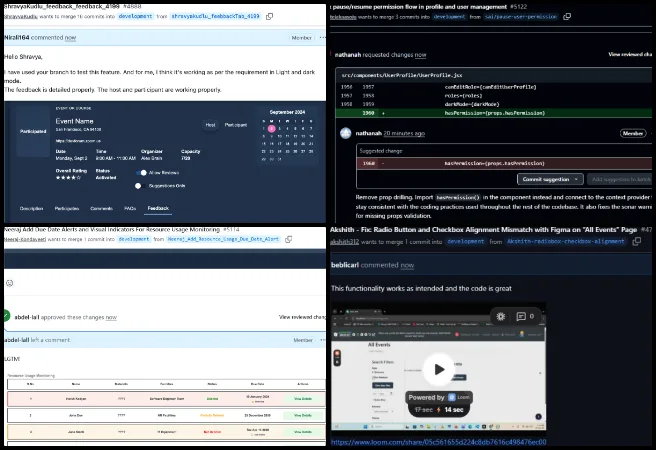Select the Participant view tab
Screen dimensions: 656x450
(x=236, y=125)
